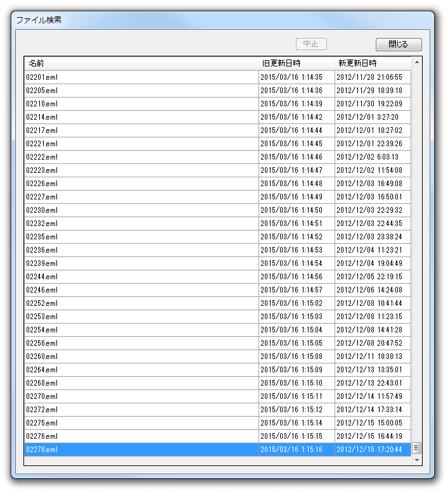
Task: Pick the 02272.eml entry
Action: (217, 410)
